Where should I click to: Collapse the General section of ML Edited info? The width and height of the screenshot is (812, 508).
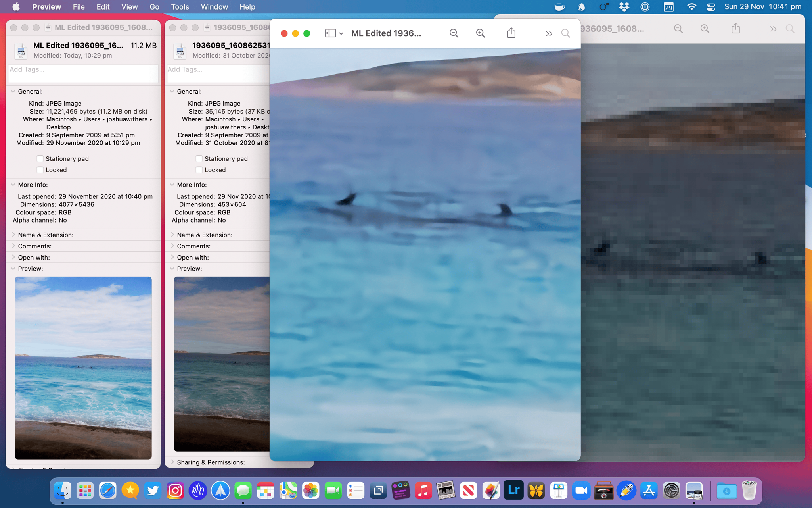point(13,91)
